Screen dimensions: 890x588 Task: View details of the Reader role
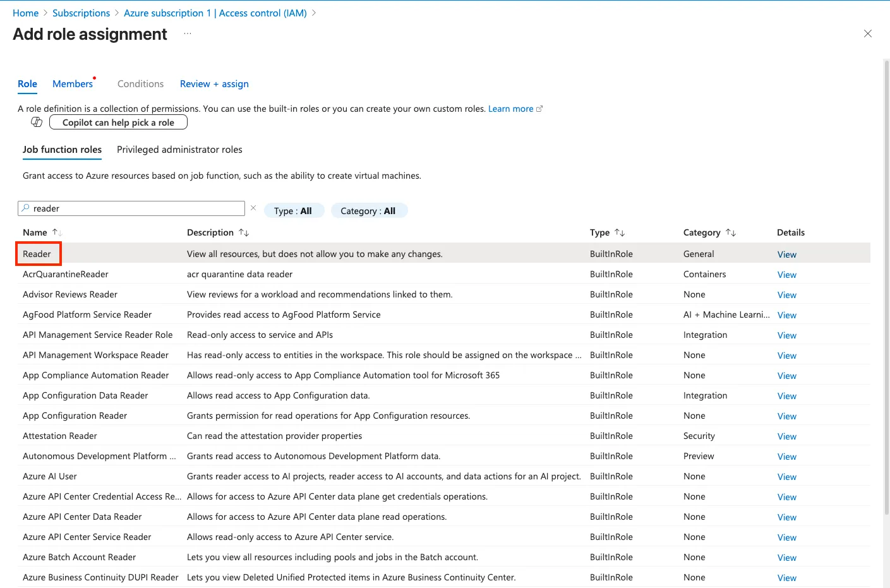point(786,255)
